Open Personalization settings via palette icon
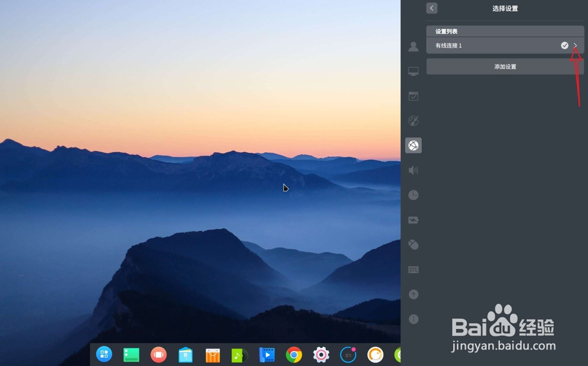The height and width of the screenshot is (366, 588). point(413,120)
